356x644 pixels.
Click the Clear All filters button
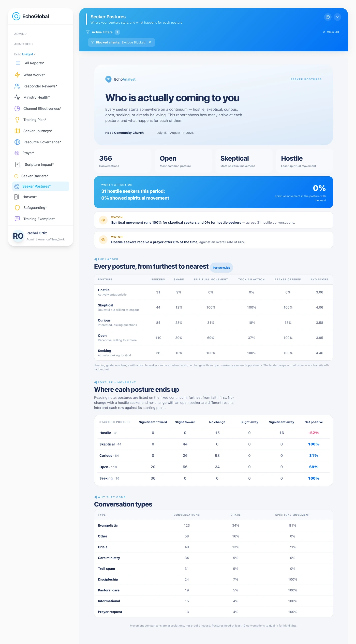click(x=331, y=32)
